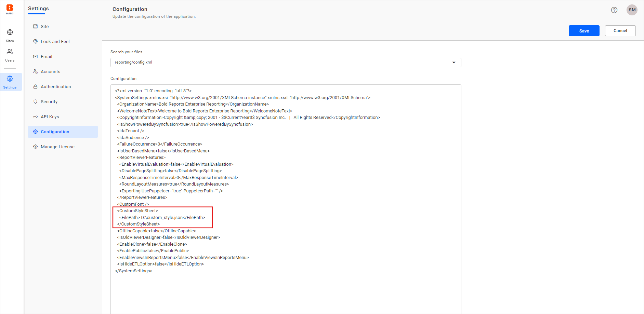Image resolution: width=644 pixels, height=314 pixels.
Task: Click the Accounts user icon
Action: pyautogui.click(x=35, y=71)
